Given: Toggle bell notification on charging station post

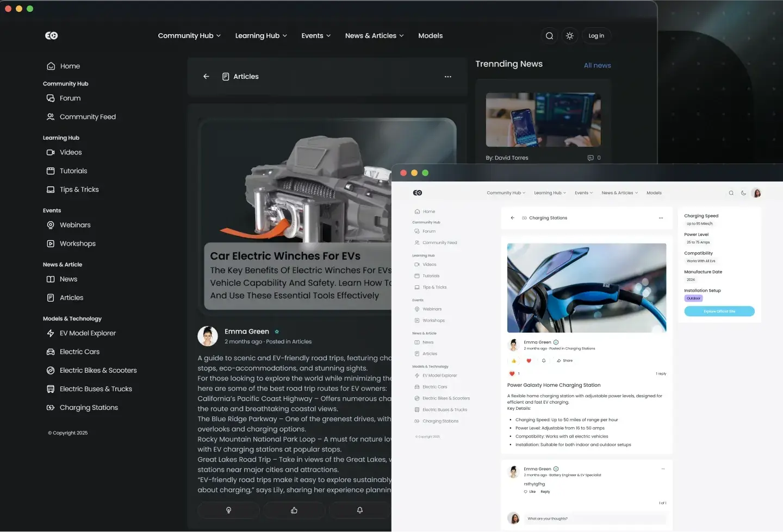Looking at the screenshot, I should pyautogui.click(x=543, y=361).
